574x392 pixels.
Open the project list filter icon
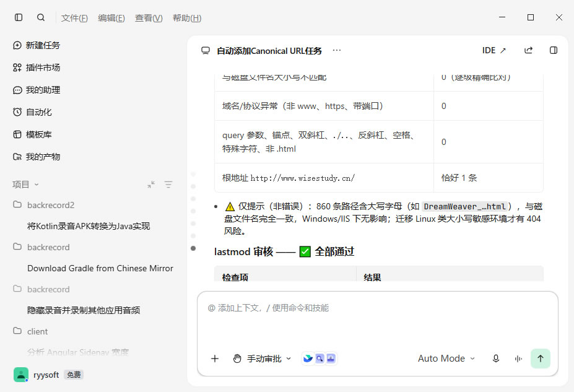[168, 185]
